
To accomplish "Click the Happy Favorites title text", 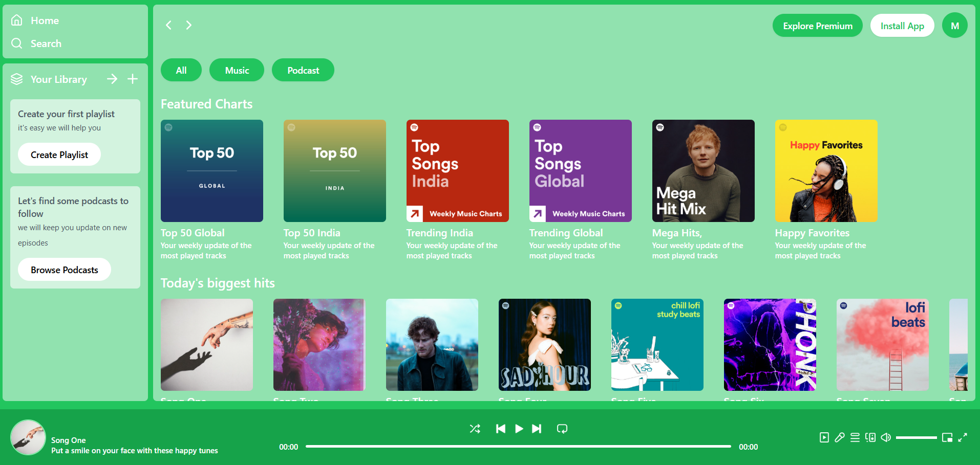I will point(812,233).
